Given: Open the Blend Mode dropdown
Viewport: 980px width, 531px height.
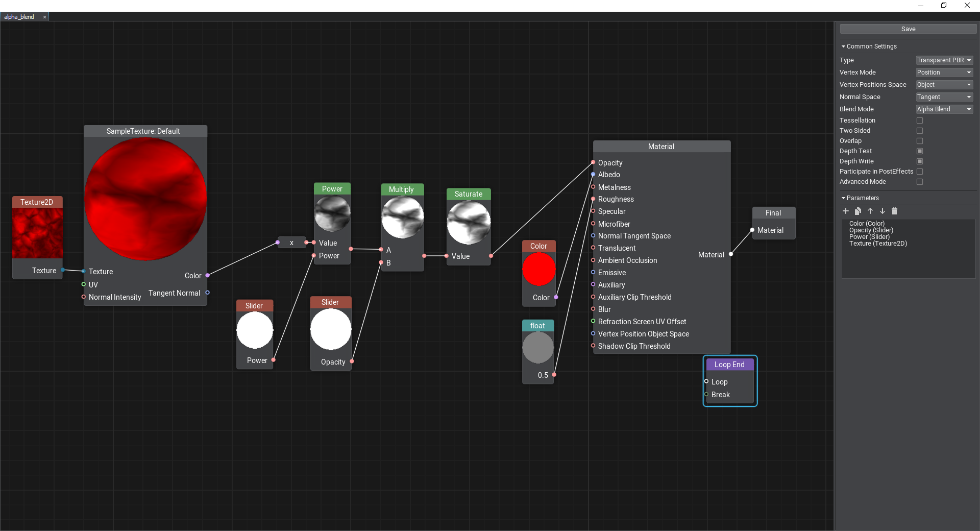Looking at the screenshot, I should (944, 109).
